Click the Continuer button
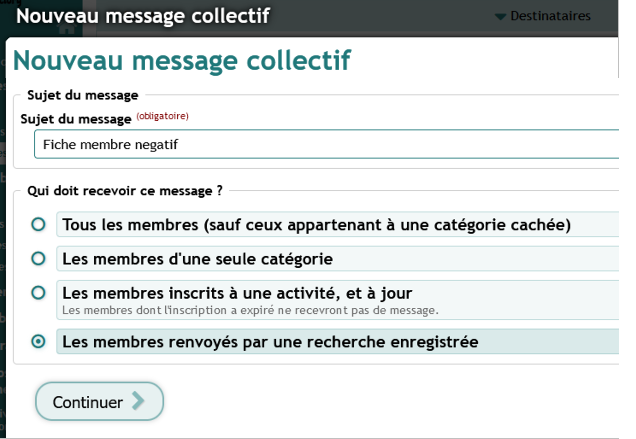Viewport: 636px width, 439px height. 99,402
